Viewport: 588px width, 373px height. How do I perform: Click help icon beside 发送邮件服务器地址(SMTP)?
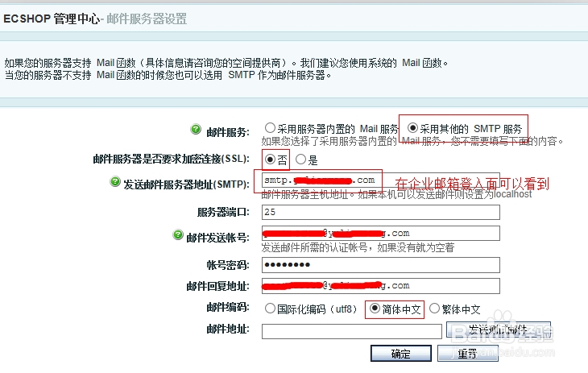click(115, 181)
